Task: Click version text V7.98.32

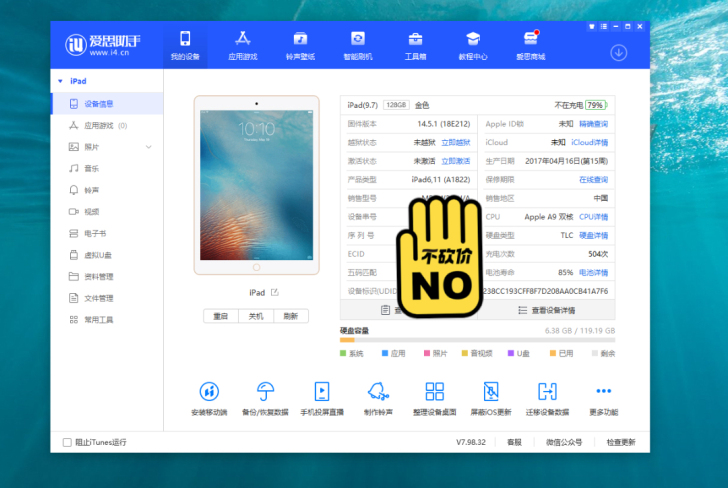Action: 471,442
